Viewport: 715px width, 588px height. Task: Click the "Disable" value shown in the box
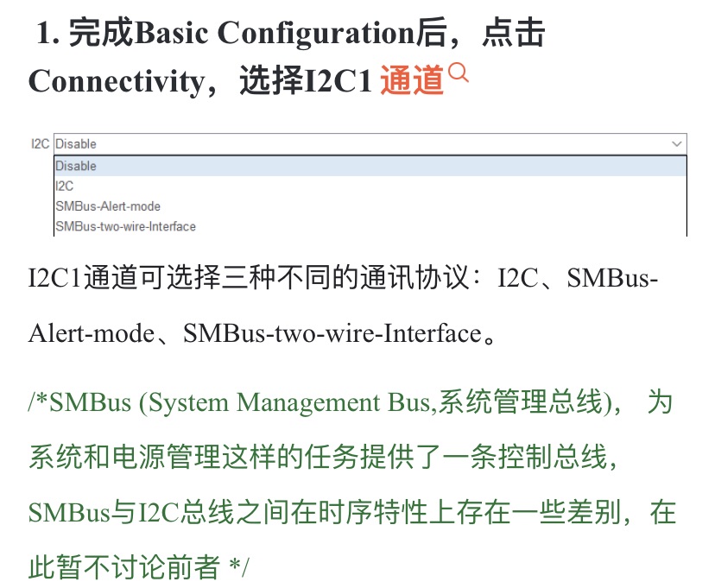coord(75,143)
